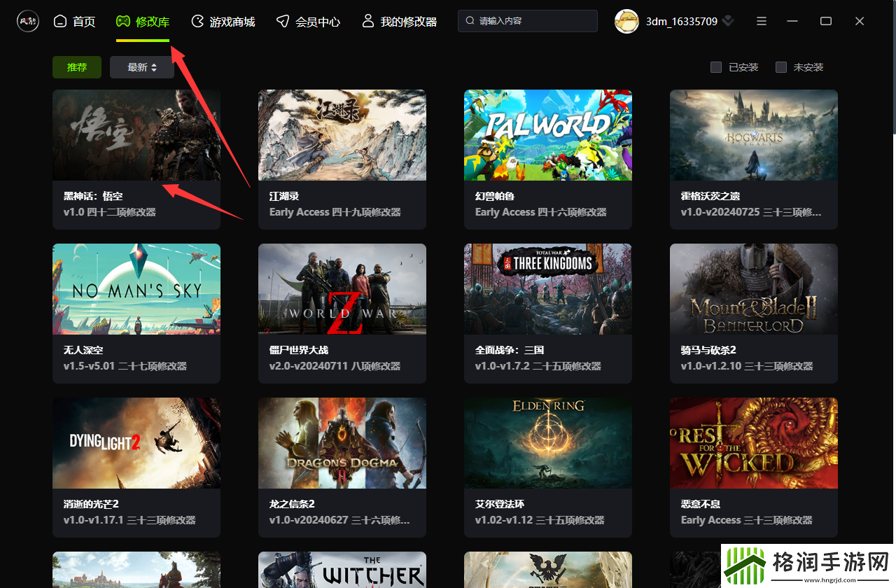Screen dimensions: 896x588
Task: Click the gamepad icon for 修改库
Action: pyautogui.click(x=123, y=21)
